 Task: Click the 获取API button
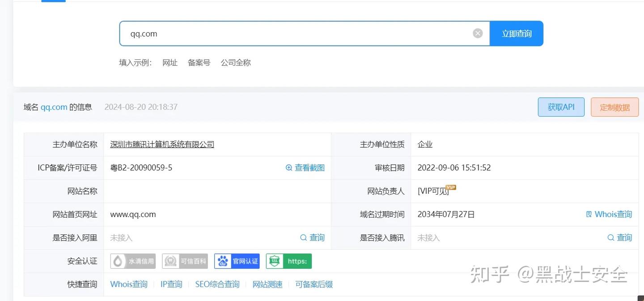[561, 107]
